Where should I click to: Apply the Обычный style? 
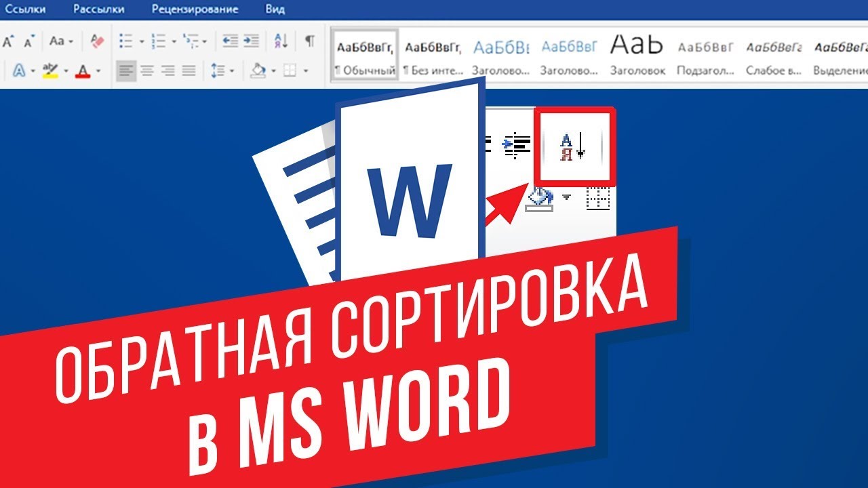coord(365,56)
